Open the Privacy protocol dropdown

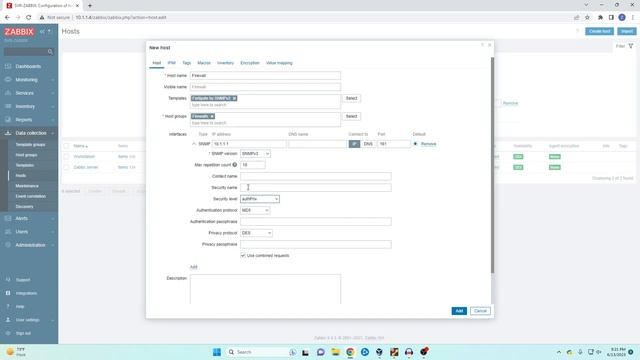click(x=256, y=233)
